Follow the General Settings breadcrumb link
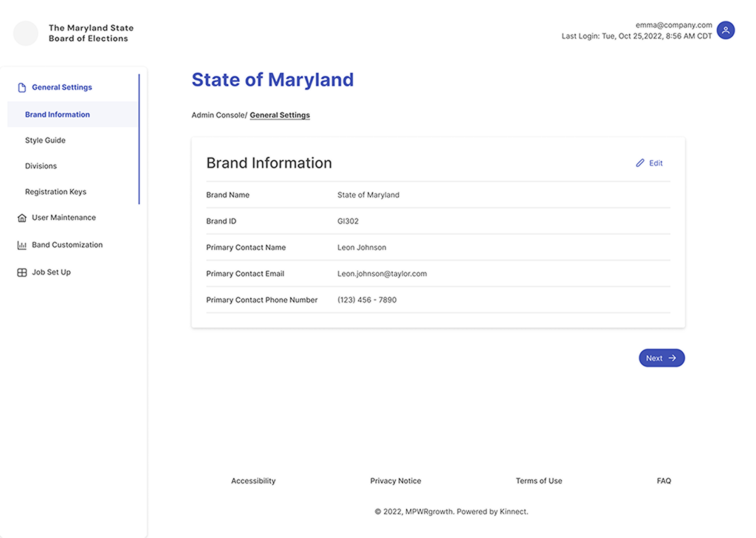The width and height of the screenshot is (756, 538). coord(280,115)
